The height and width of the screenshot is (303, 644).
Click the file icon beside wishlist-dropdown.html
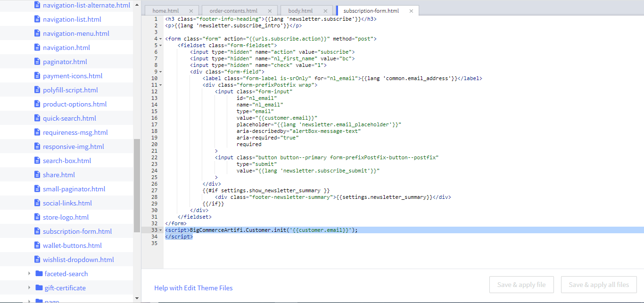(38, 260)
